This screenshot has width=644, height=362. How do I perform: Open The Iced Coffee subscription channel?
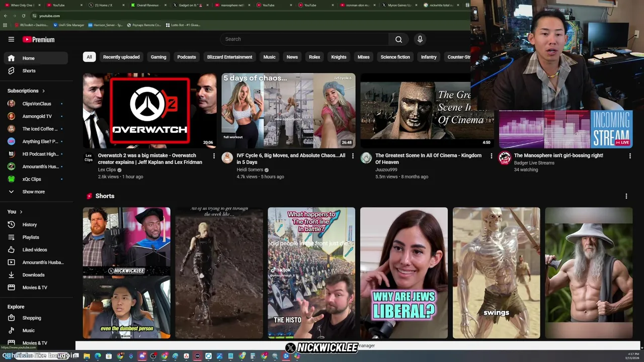point(35,129)
